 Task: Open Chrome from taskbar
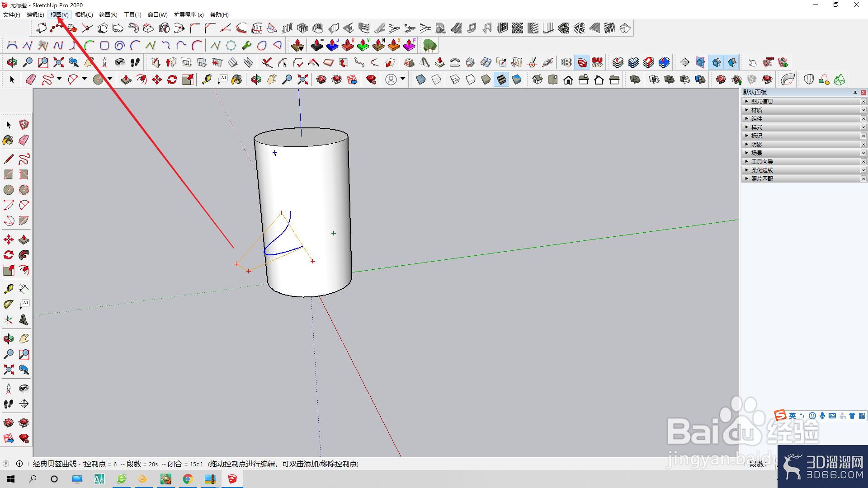(188, 479)
